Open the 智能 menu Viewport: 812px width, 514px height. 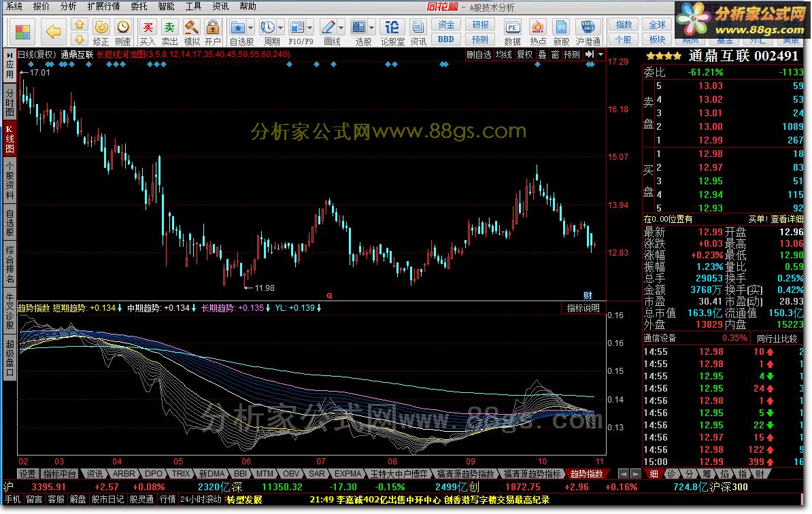point(166,6)
